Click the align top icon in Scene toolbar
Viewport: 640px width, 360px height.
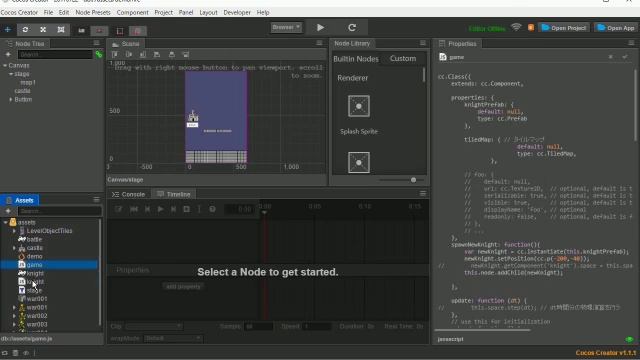coord(115,54)
